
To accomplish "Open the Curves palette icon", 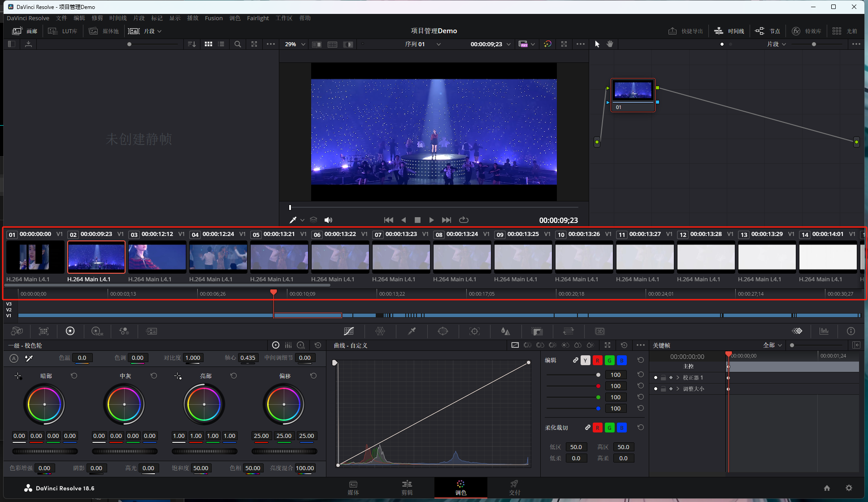I will pos(349,331).
